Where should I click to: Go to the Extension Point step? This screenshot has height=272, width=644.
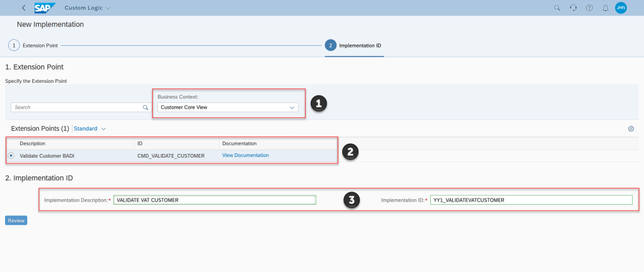pyautogui.click(x=13, y=45)
